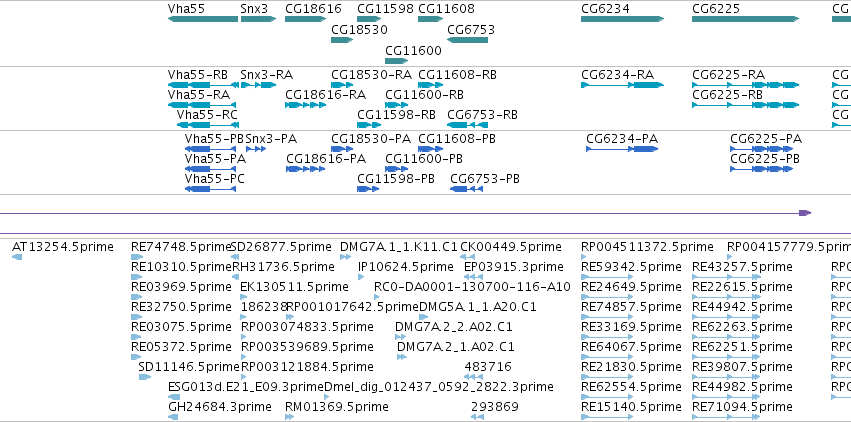The height and width of the screenshot is (422, 851).
Task: Click EST RM01369.5prime
Action: (290, 417)
